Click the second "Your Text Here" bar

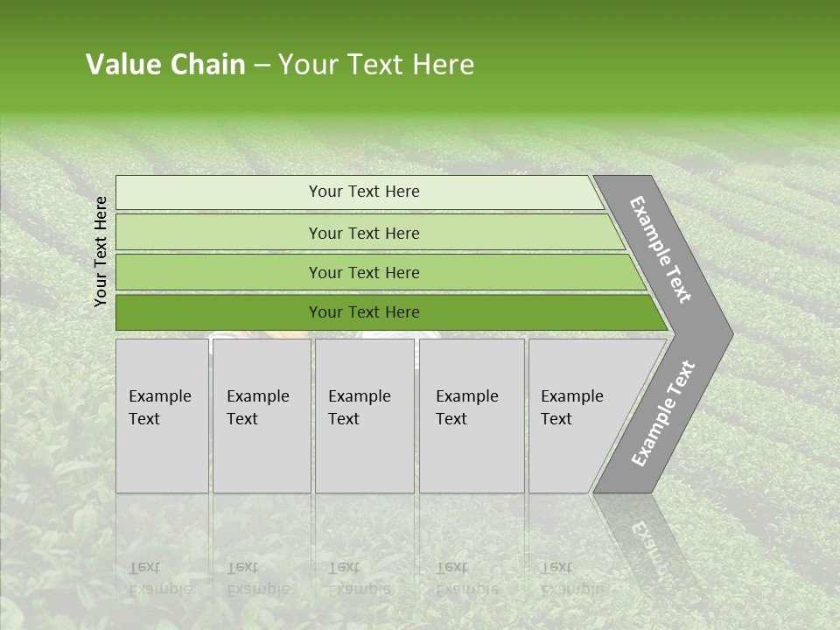click(x=363, y=233)
